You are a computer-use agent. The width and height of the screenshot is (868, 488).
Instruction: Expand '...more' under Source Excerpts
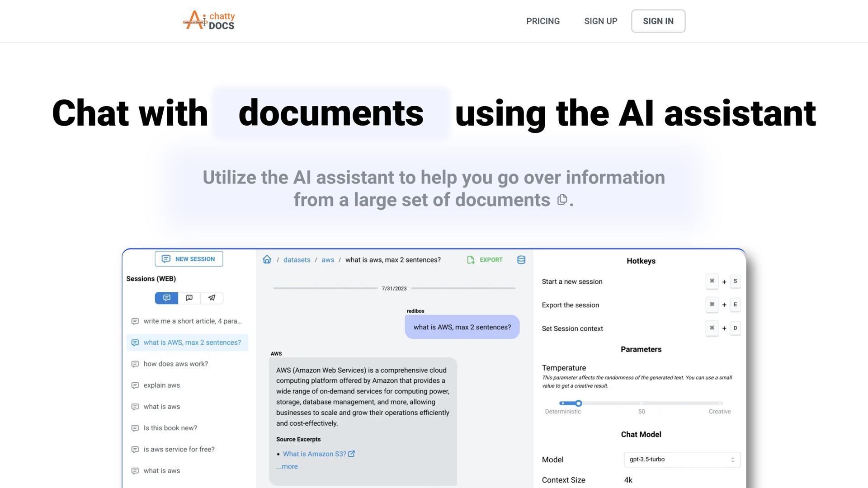click(287, 466)
